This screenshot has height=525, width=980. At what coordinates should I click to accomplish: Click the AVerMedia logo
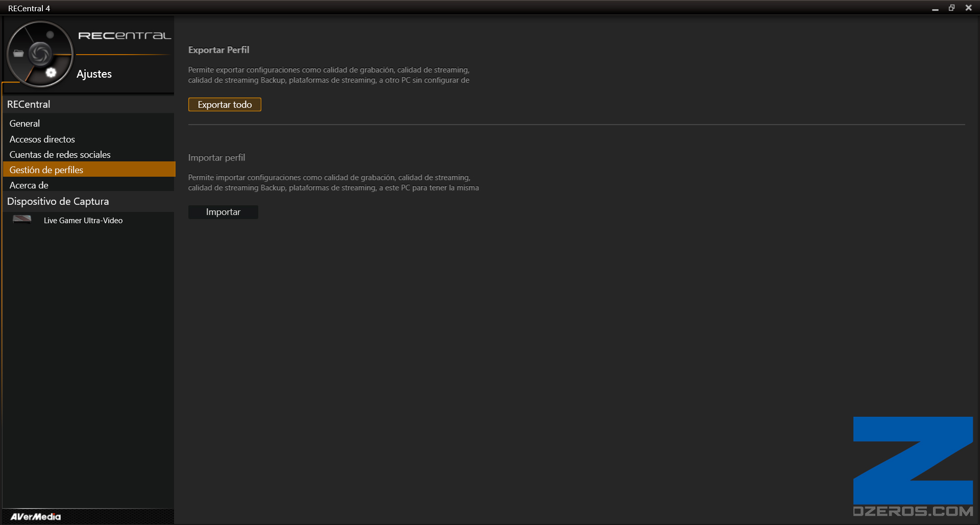(36, 516)
